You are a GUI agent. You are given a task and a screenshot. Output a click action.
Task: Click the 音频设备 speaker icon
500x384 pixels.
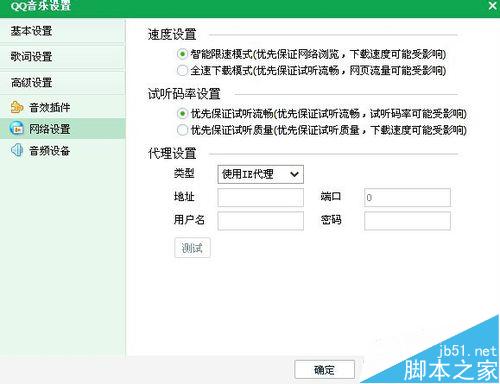[x=17, y=150]
